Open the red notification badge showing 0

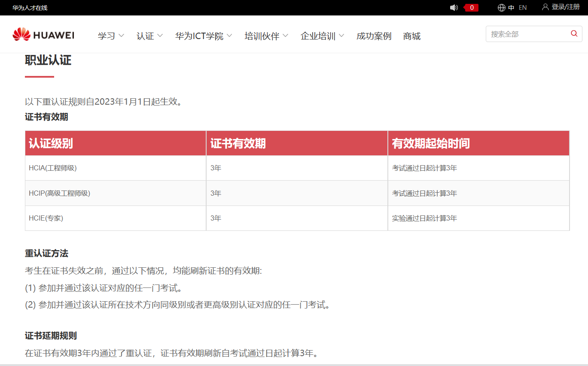[x=471, y=7]
